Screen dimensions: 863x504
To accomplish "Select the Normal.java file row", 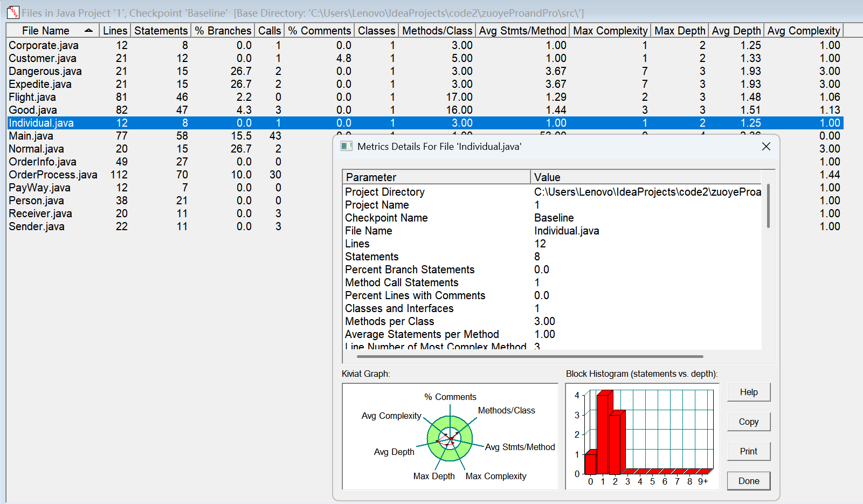I will [170, 149].
